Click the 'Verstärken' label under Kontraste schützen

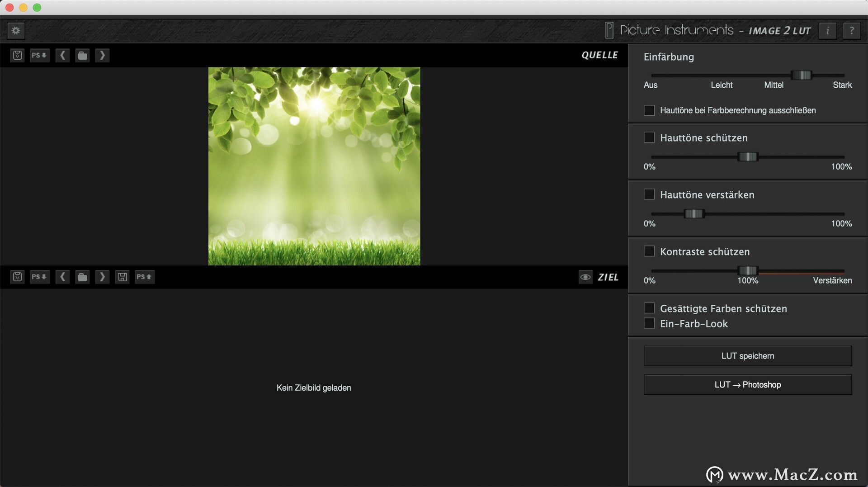[x=832, y=280]
